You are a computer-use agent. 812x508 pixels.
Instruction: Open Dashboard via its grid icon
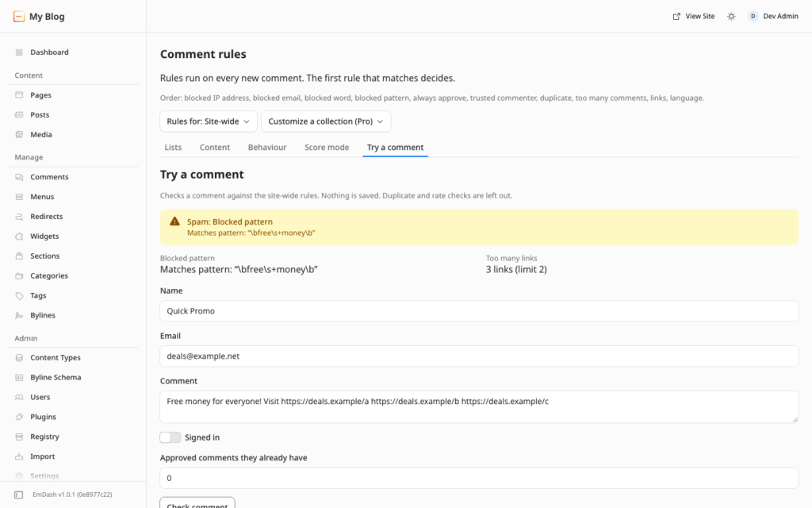point(19,52)
